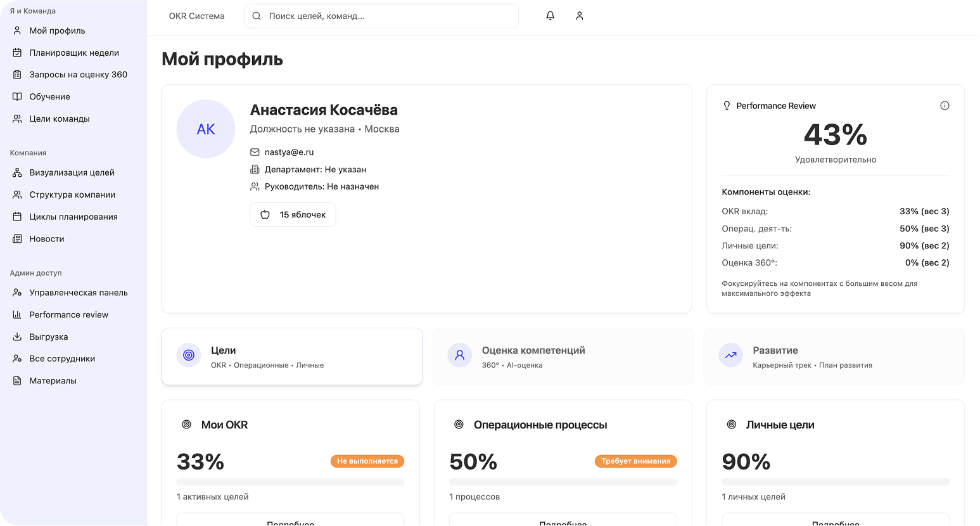Go to Управленческая панель
980x526 pixels.
pos(79,292)
